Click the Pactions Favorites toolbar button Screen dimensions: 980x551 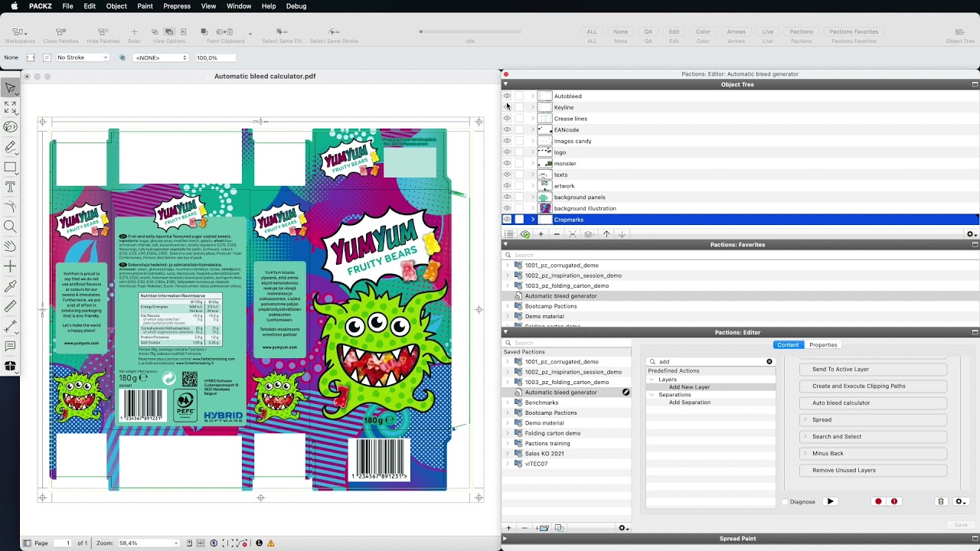pos(854,32)
